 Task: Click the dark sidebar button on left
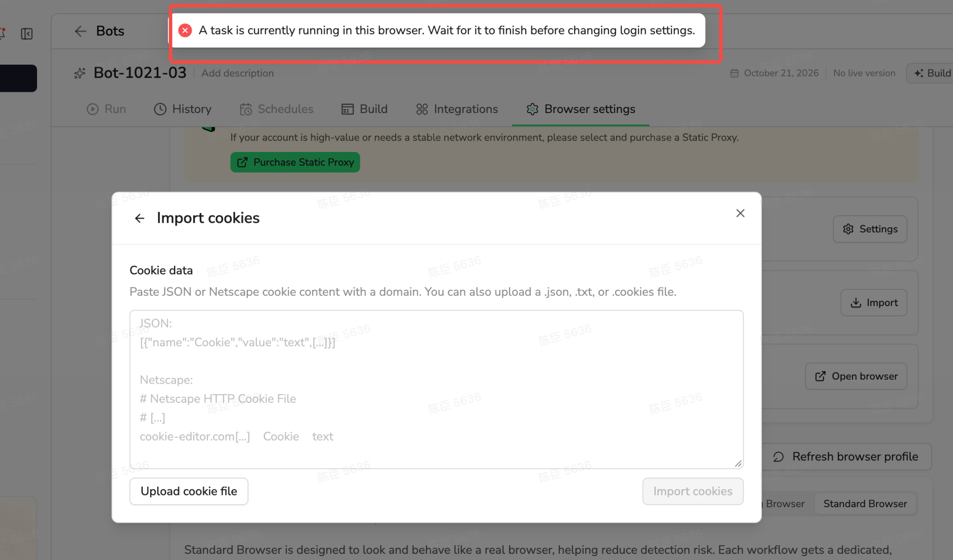(18, 78)
